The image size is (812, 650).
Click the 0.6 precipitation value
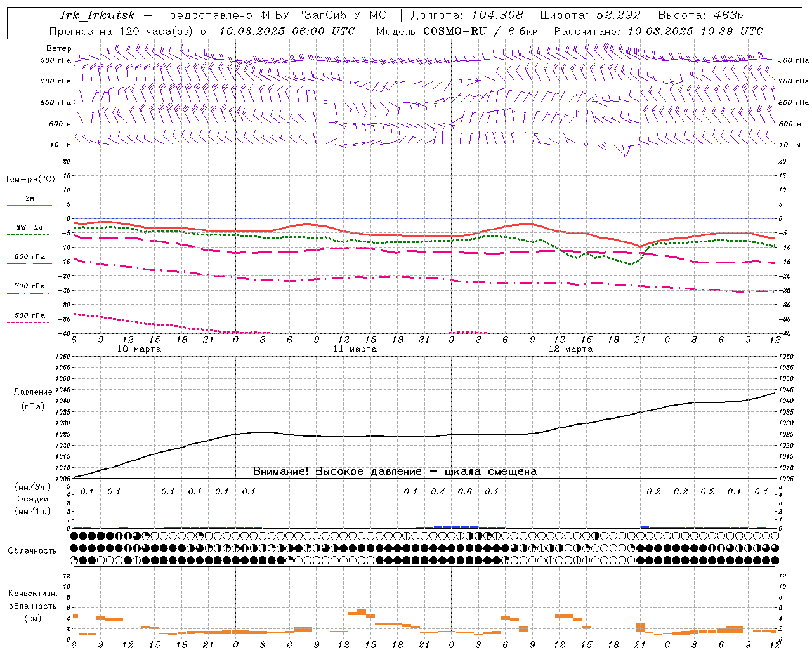pos(465,492)
